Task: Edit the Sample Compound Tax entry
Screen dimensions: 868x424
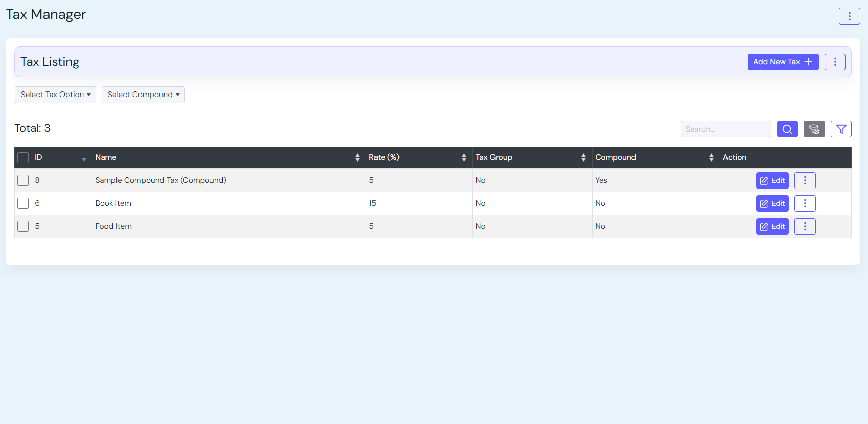Action: 772,181
